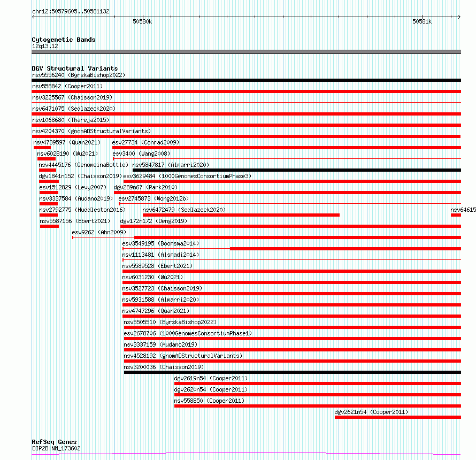Click the black bar under nsv3200036 (Chaisson2019)

pyautogui.click(x=293, y=372)
